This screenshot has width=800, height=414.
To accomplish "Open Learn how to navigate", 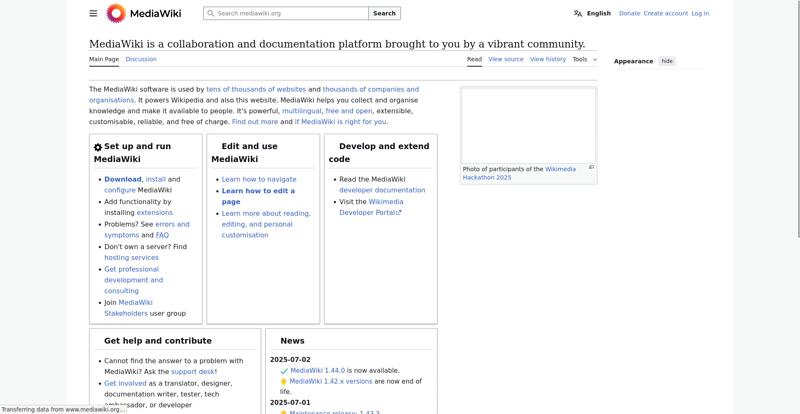I will pyautogui.click(x=259, y=179).
